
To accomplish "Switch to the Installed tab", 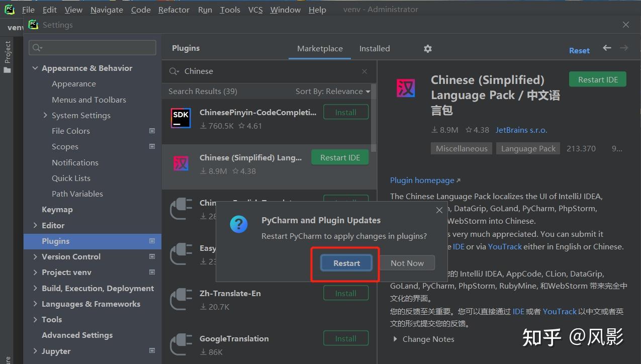I will coord(374,48).
